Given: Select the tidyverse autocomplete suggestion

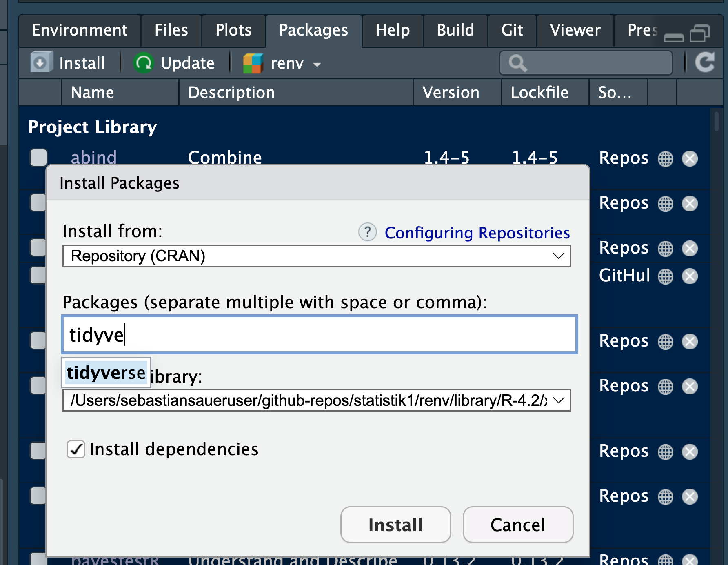Looking at the screenshot, I should coord(106,373).
